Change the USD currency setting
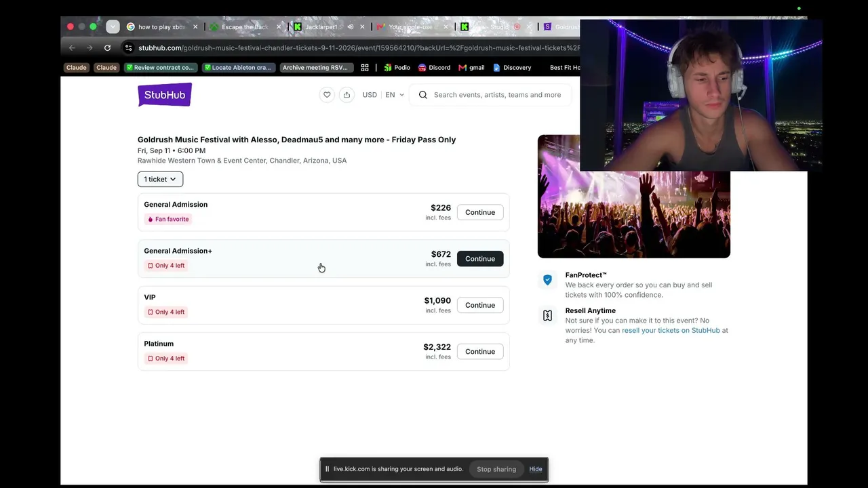868x488 pixels. 370,95
